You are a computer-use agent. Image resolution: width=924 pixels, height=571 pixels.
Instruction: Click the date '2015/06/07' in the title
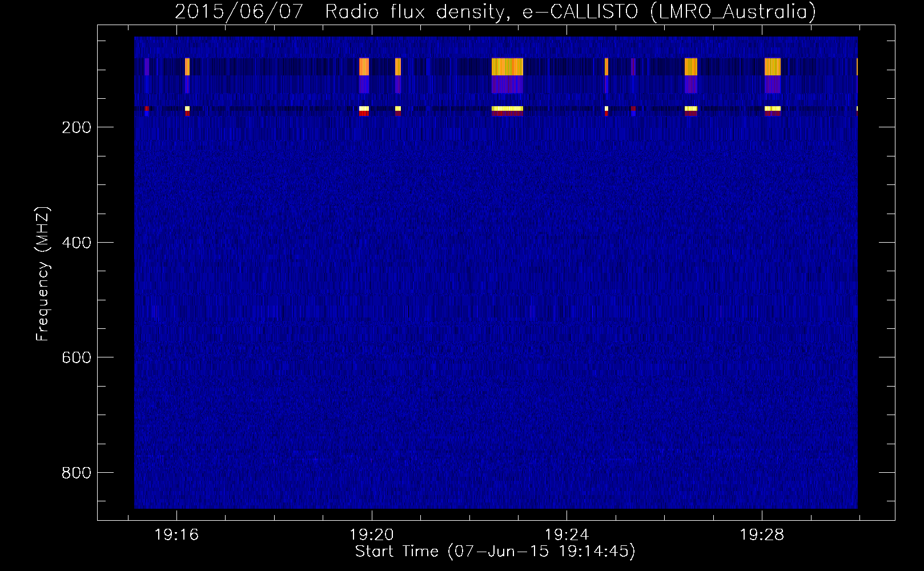pyautogui.click(x=239, y=11)
